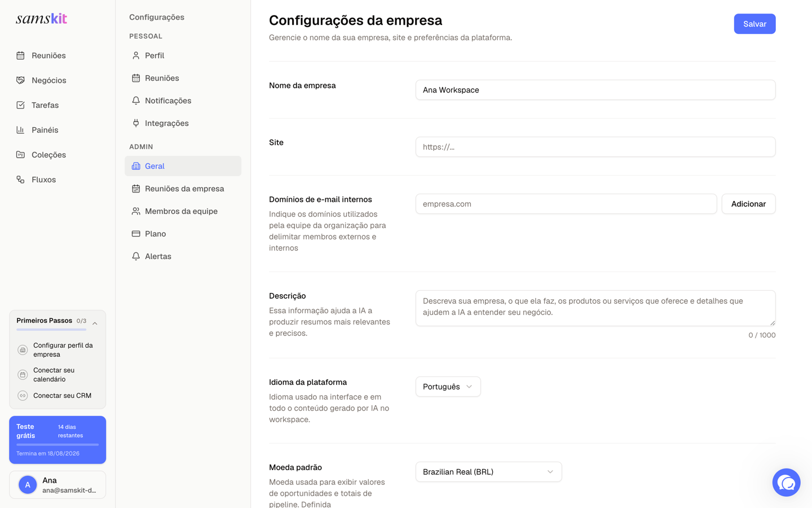This screenshot has width=812, height=508.
Task: Click the Ana avatar circle
Action: [28, 485]
